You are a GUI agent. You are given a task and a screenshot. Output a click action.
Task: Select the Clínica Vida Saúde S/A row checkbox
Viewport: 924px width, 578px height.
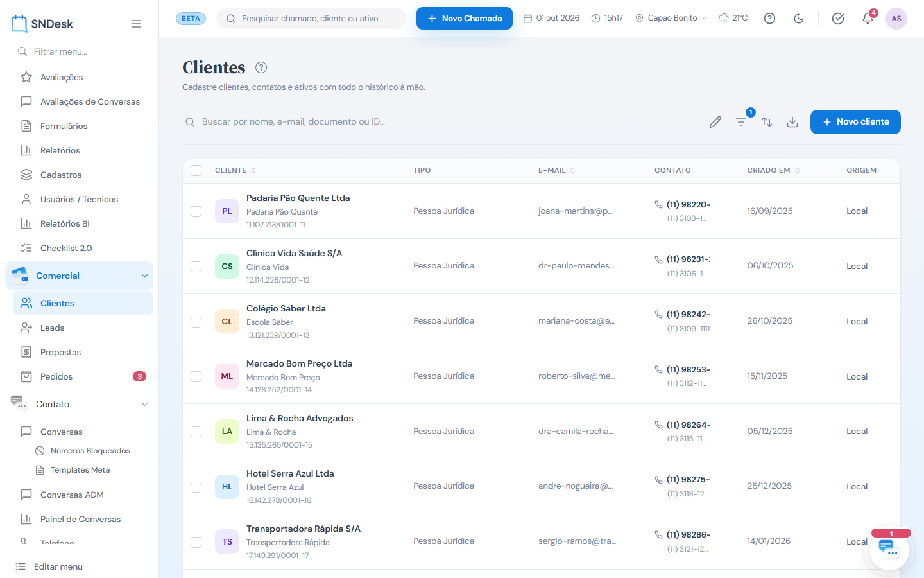tap(196, 267)
